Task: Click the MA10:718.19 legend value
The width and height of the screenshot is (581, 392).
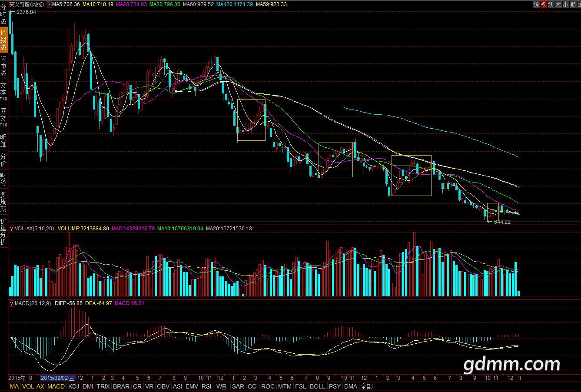Action: (x=98, y=4)
